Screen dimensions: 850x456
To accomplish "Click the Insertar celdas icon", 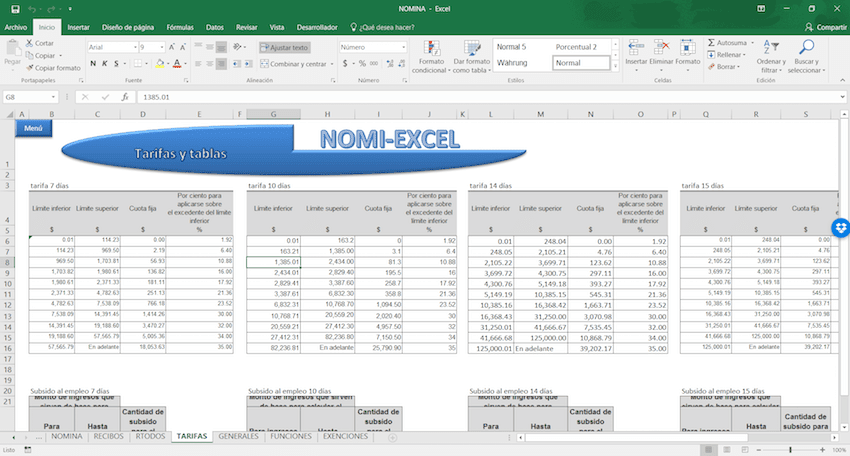I will coord(636,48).
